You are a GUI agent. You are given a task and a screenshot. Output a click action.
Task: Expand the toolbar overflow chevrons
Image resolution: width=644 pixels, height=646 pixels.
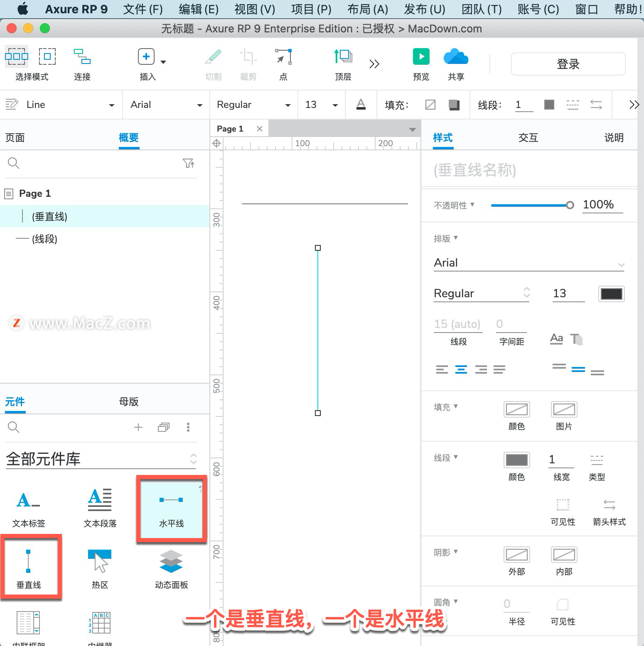[374, 64]
